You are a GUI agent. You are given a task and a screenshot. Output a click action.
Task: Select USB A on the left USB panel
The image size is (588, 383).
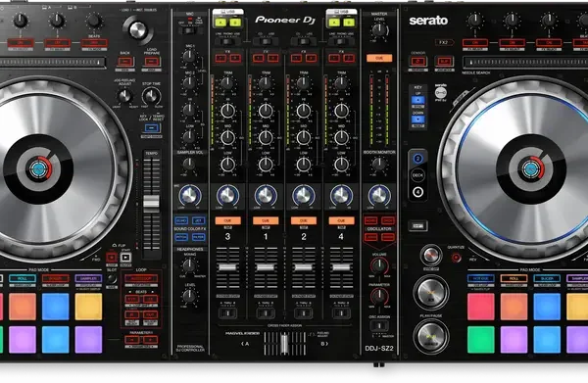[x=220, y=23]
